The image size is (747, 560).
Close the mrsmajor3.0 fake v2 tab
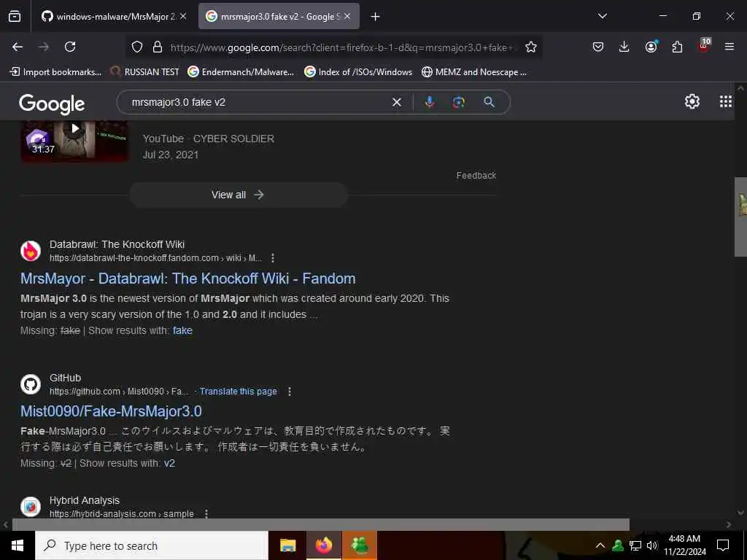coord(347,17)
